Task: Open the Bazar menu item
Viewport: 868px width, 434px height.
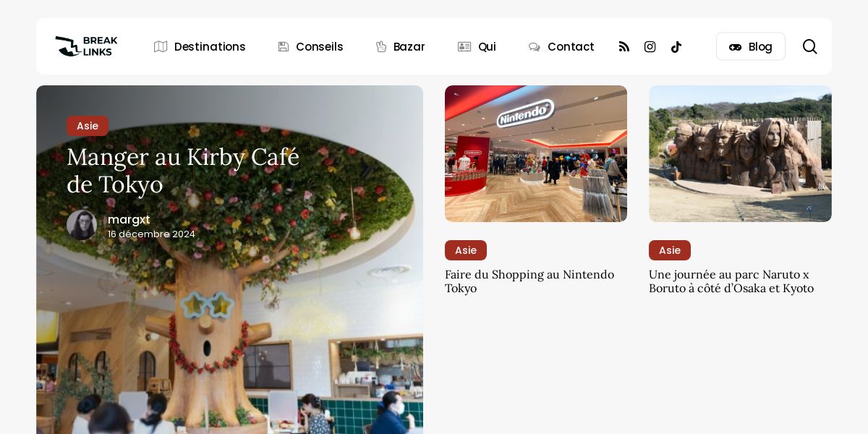Action: 409,46
